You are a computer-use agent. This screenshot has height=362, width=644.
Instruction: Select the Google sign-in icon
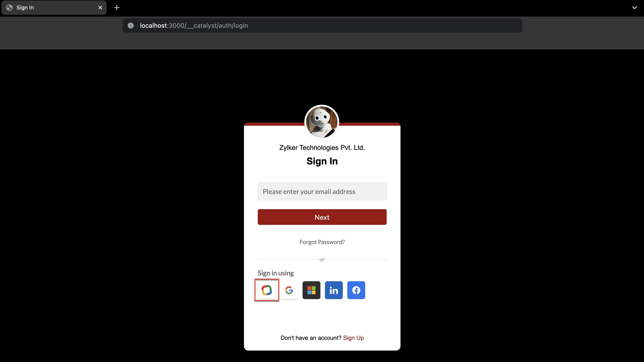tap(289, 290)
